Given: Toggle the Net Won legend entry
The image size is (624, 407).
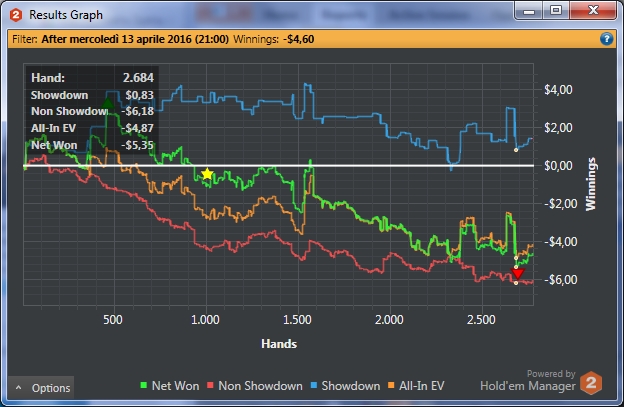Looking at the screenshot, I should 170,386.
